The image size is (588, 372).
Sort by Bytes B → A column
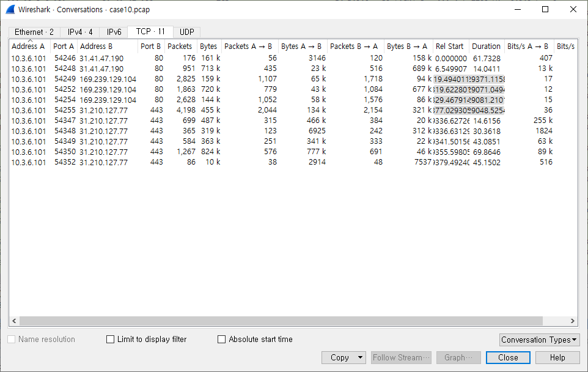coord(408,46)
